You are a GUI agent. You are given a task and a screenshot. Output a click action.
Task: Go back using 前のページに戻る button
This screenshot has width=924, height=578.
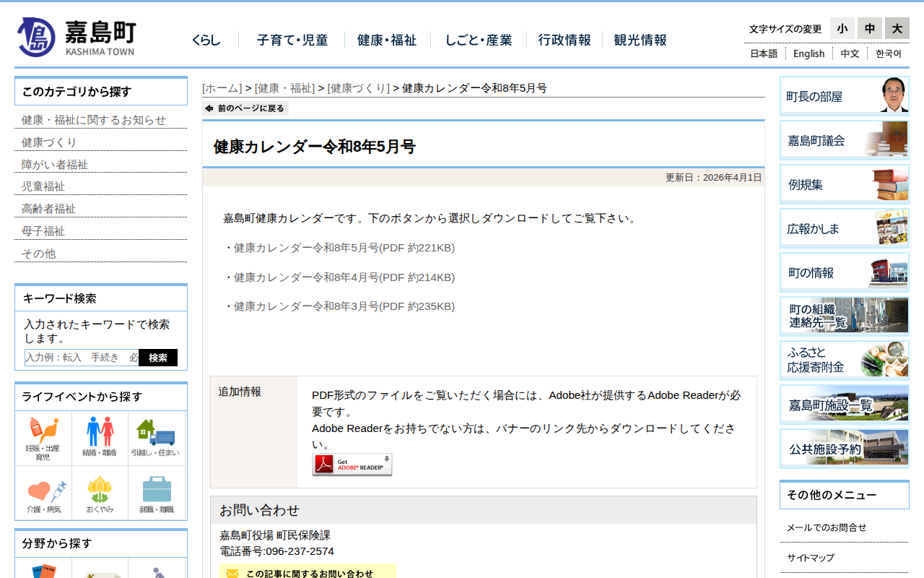[x=245, y=108]
